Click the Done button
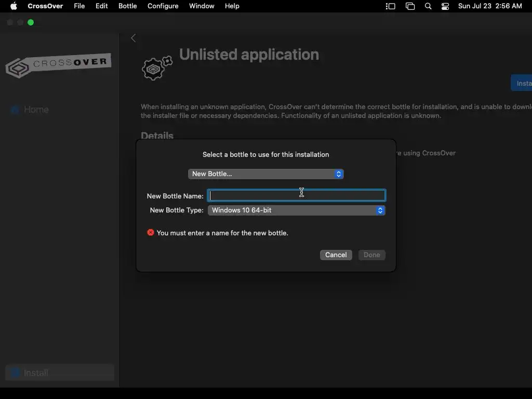 [x=371, y=255]
